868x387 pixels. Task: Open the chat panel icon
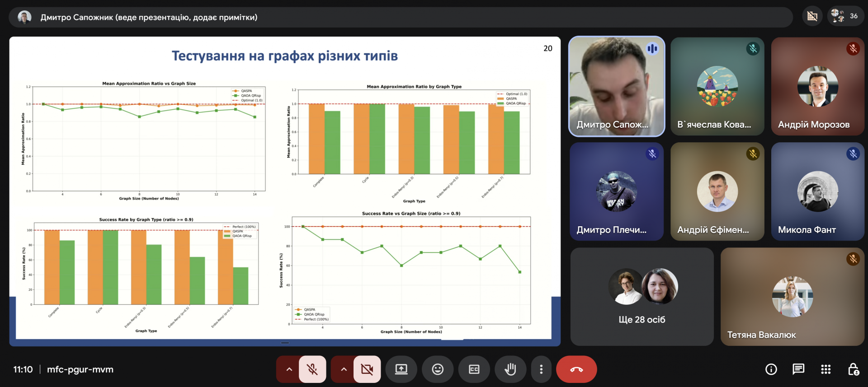[798, 369]
